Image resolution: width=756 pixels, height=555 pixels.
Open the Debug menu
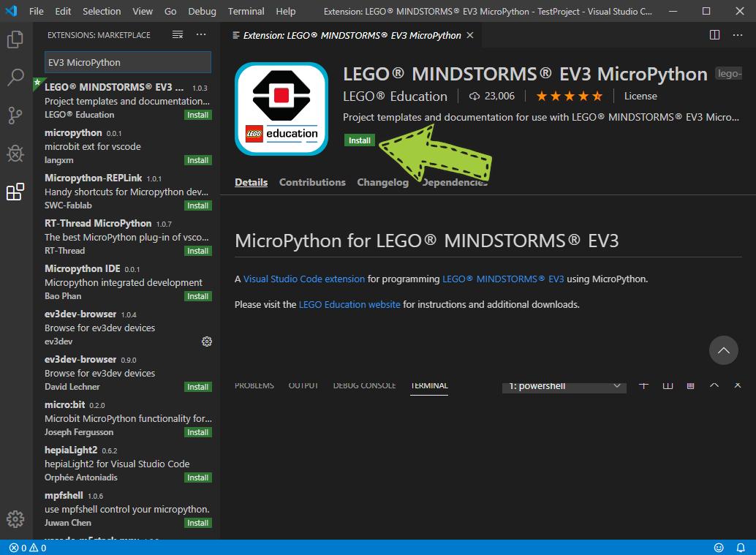coord(202,11)
